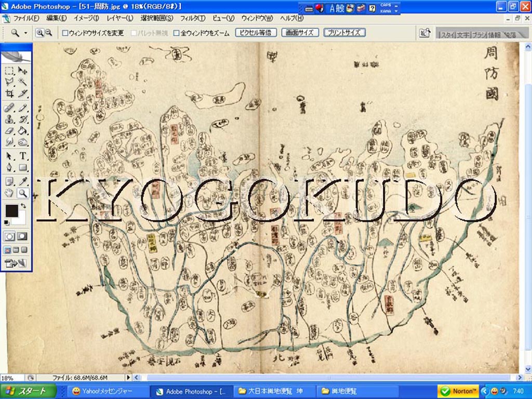Open the イメージ menu
Image resolution: width=532 pixels, height=399 pixels.
point(86,18)
